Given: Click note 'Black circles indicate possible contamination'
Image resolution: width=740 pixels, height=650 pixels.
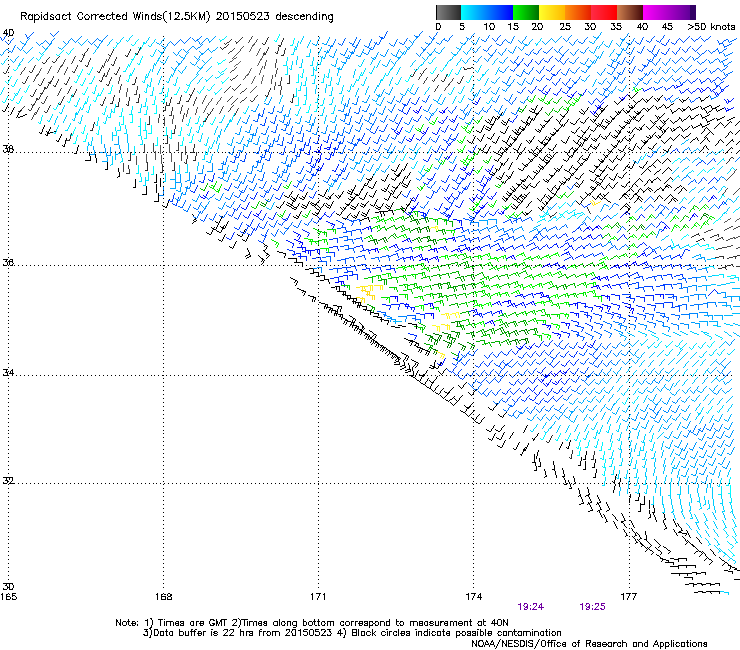Looking at the screenshot, I should [x=456, y=633].
